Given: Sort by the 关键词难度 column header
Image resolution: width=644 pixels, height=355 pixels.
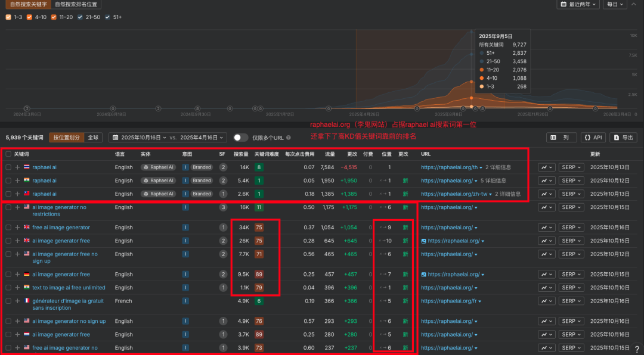Looking at the screenshot, I should (x=267, y=154).
